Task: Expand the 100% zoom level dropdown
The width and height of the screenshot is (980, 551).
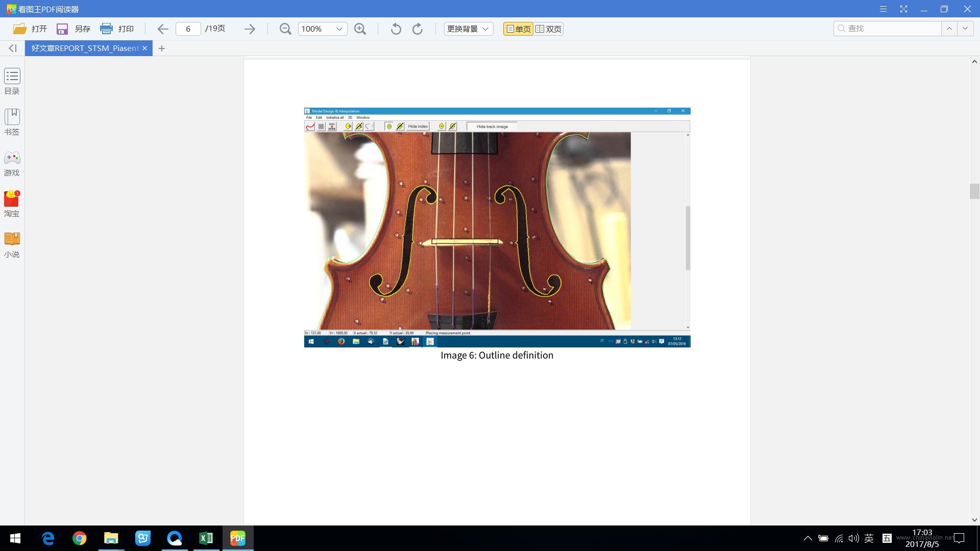Action: click(x=339, y=29)
